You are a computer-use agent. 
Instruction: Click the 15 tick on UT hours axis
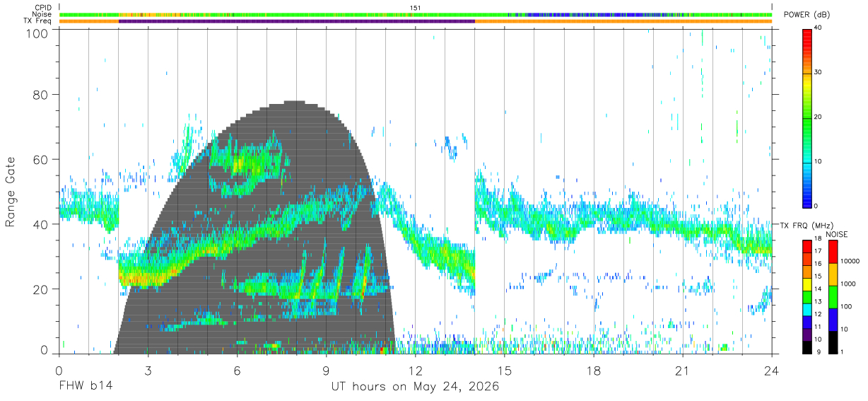pyautogui.click(x=505, y=371)
